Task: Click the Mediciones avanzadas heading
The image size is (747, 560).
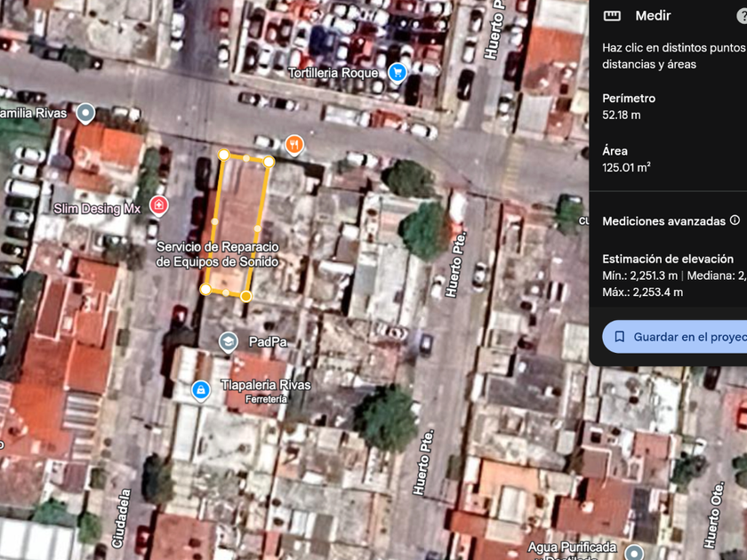Action: [663, 221]
